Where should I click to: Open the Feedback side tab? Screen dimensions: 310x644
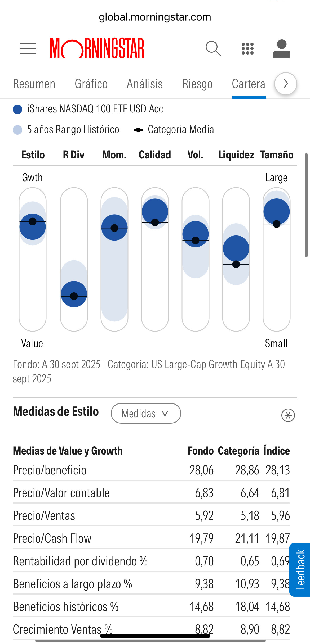pyautogui.click(x=300, y=570)
